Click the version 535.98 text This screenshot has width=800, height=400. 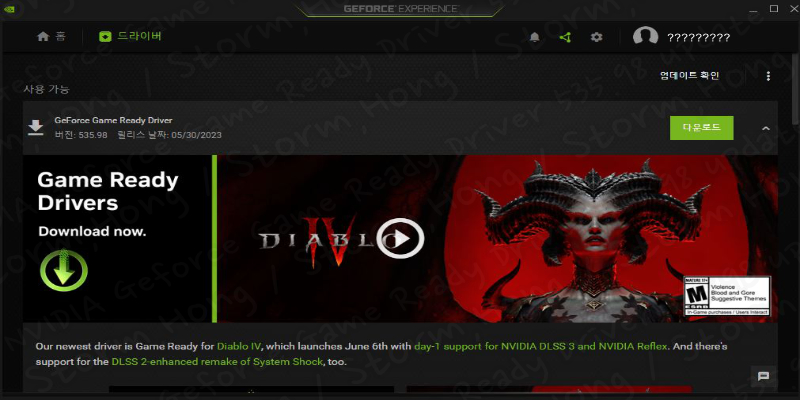81,135
